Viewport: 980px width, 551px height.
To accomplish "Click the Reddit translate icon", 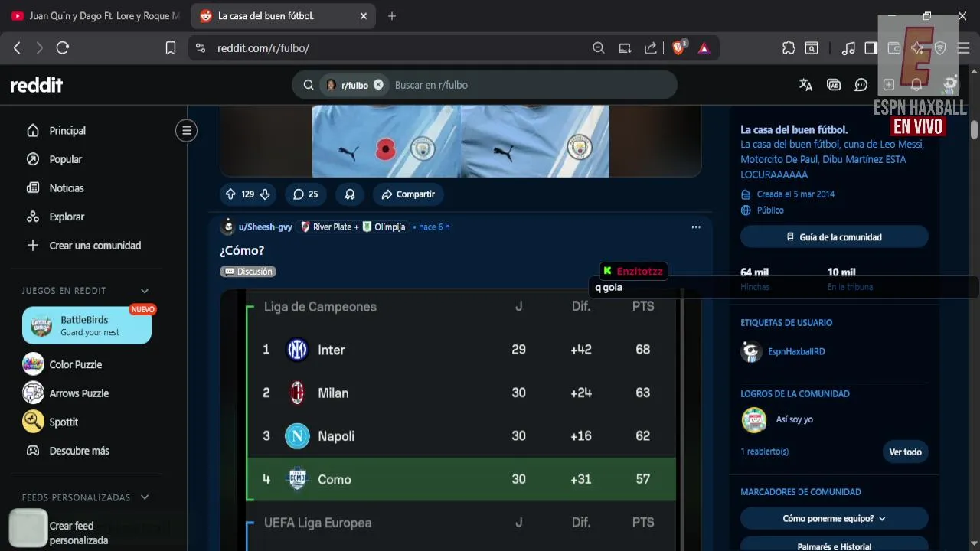I will click(x=805, y=85).
